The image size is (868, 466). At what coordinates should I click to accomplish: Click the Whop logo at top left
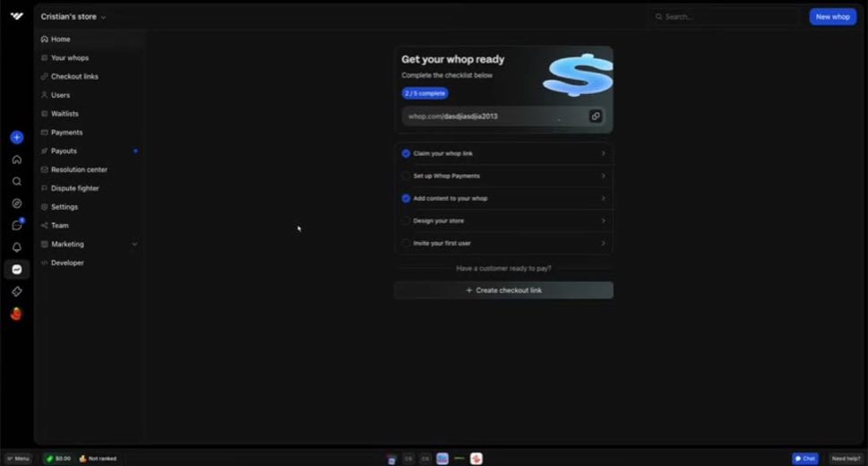[x=17, y=16]
